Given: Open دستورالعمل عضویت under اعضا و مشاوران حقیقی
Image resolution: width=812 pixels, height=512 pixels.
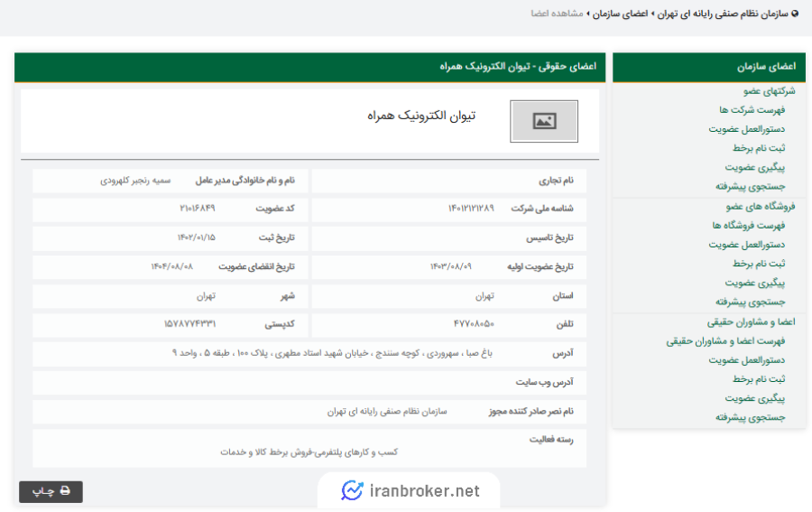Looking at the screenshot, I should click(747, 360).
